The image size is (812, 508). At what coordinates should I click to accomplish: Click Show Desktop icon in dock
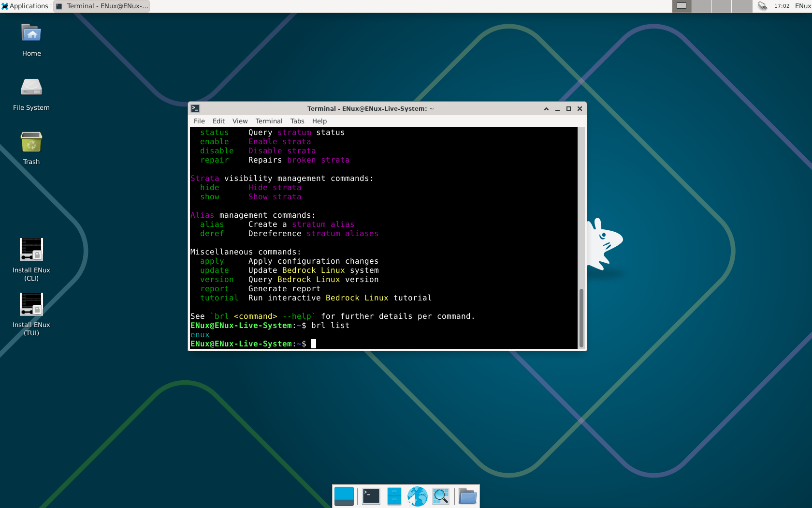coord(344,496)
